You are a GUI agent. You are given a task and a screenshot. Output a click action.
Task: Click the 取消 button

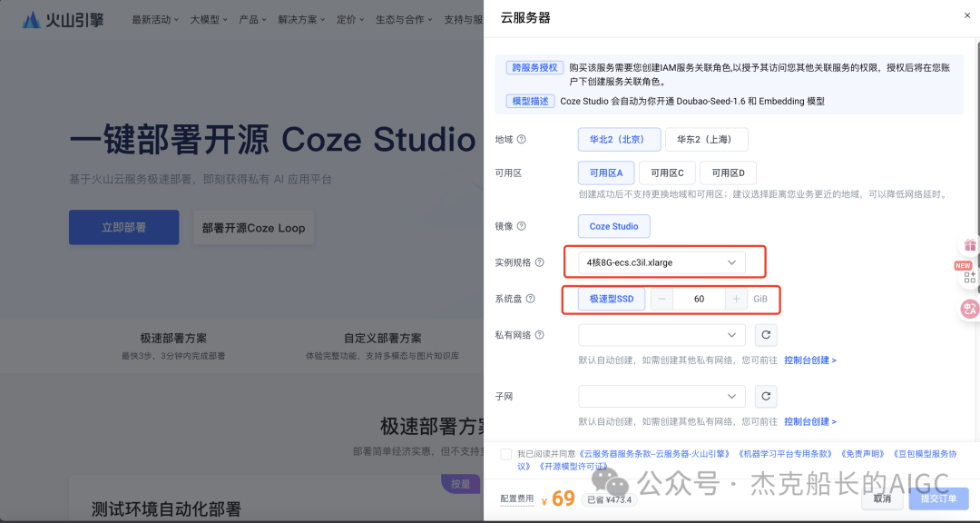coord(882,498)
